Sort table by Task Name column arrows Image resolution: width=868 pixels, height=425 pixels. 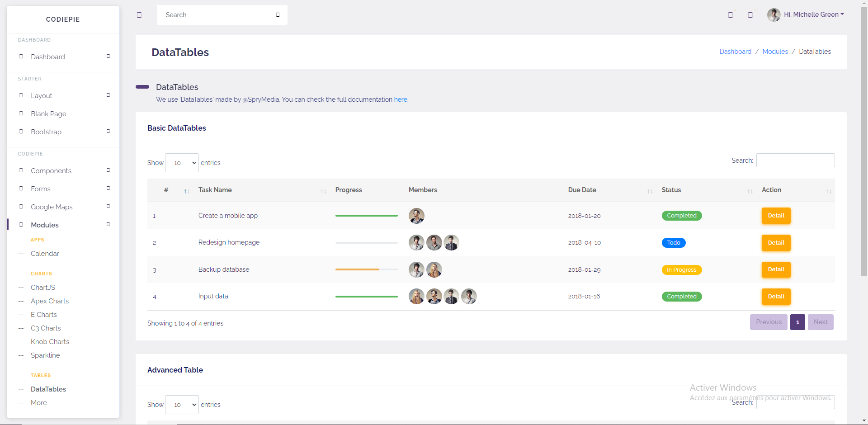(x=323, y=191)
